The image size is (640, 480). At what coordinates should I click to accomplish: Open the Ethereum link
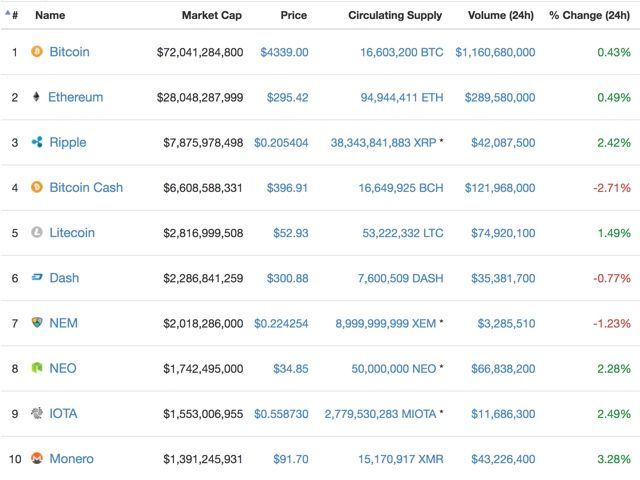[76, 97]
